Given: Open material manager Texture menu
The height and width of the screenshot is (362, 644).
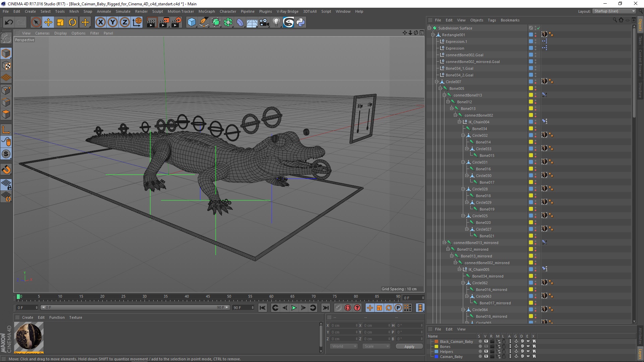Looking at the screenshot, I should 75,317.
